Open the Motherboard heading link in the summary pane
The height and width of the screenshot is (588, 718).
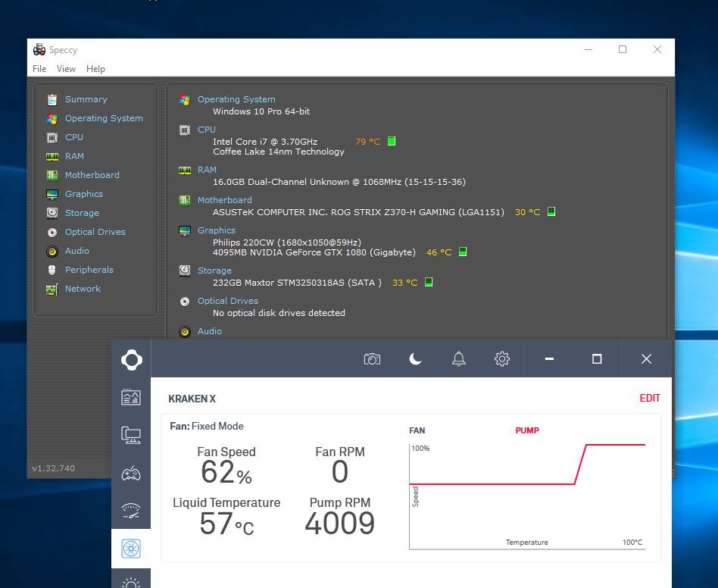coord(225,200)
